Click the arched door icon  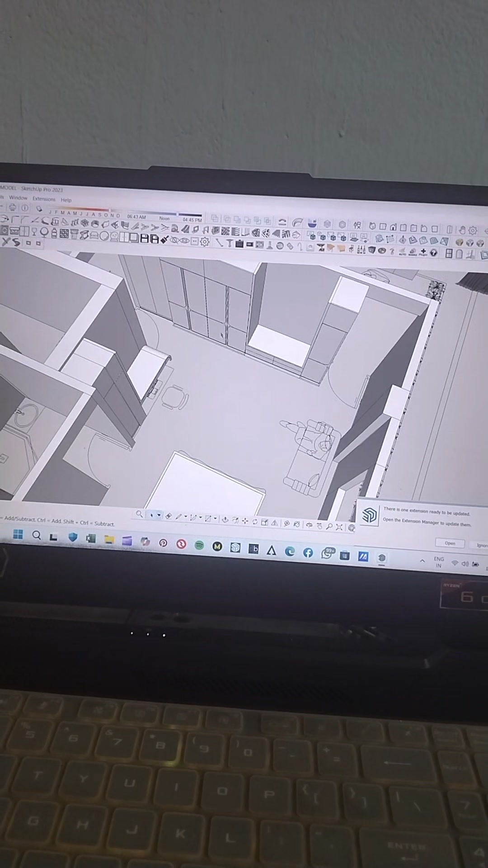coord(459,254)
